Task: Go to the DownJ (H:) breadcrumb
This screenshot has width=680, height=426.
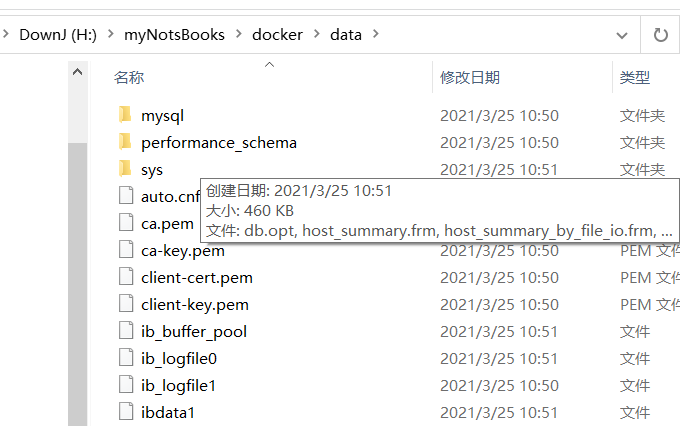Action: pos(58,35)
